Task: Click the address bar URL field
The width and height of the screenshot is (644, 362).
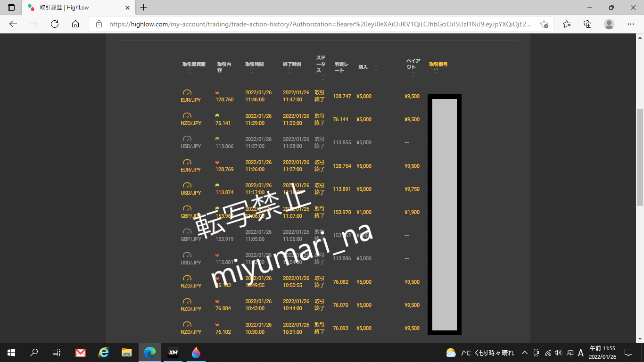Action: pyautogui.click(x=320, y=24)
